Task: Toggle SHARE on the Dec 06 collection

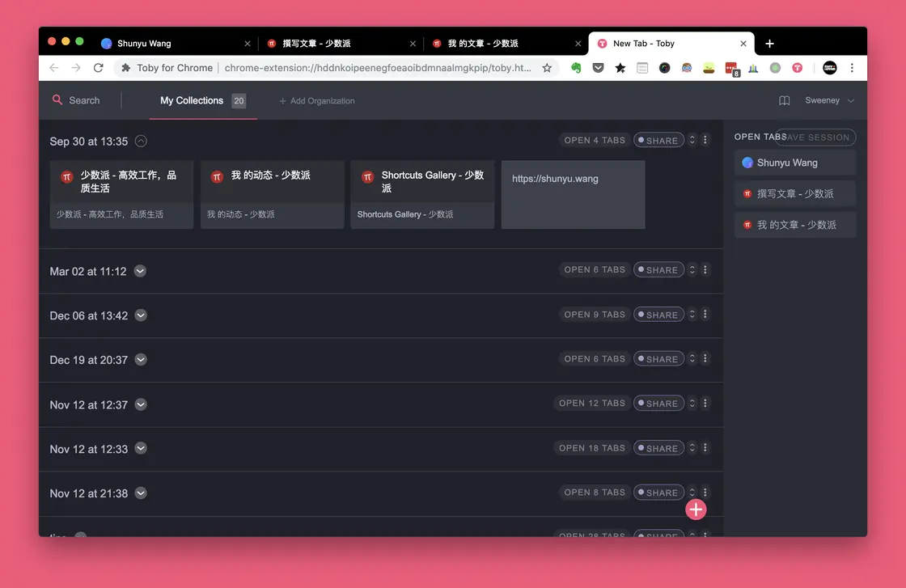Action: (x=658, y=314)
